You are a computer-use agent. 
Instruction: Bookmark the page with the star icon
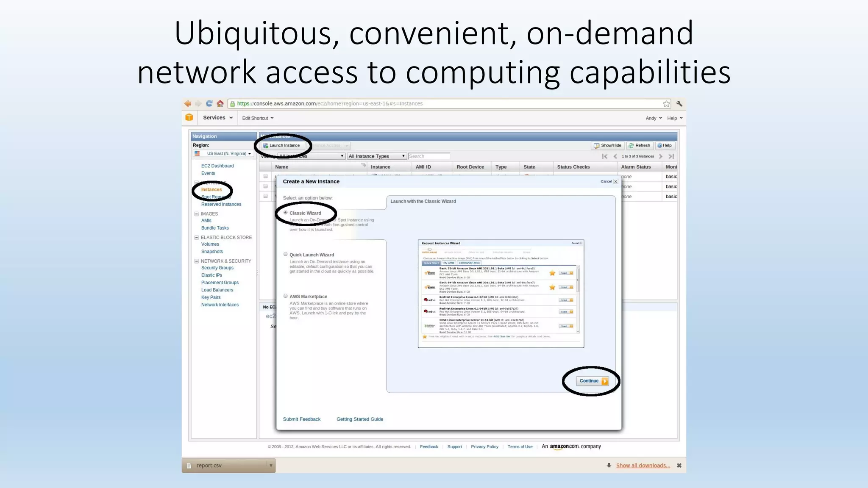point(667,104)
